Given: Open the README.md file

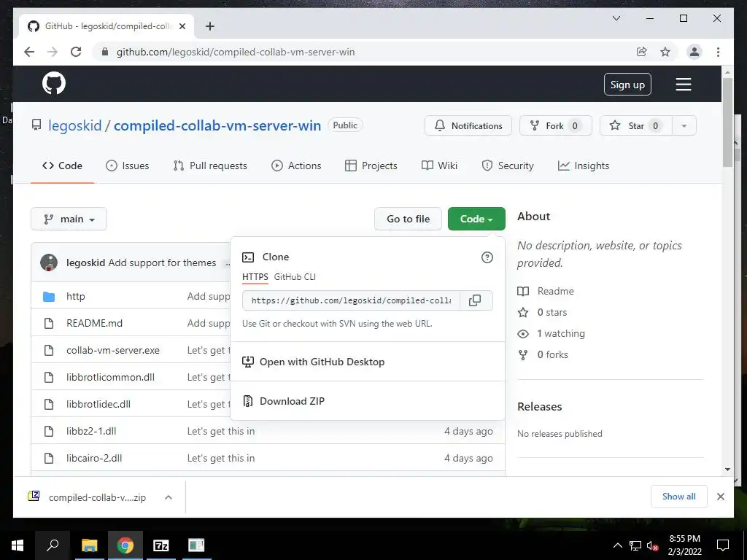Looking at the screenshot, I should [94, 323].
